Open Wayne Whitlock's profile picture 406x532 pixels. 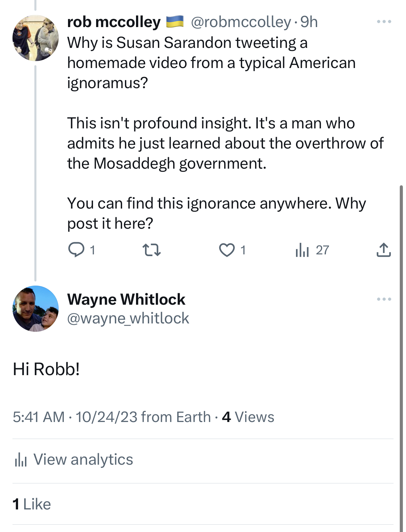pyautogui.click(x=35, y=309)
